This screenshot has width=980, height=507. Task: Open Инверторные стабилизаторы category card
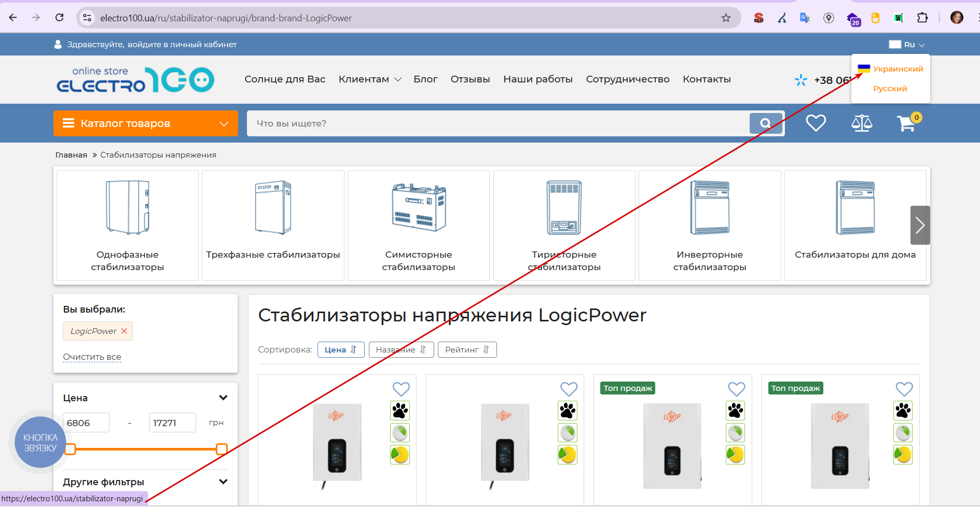(x=710, y=226)
